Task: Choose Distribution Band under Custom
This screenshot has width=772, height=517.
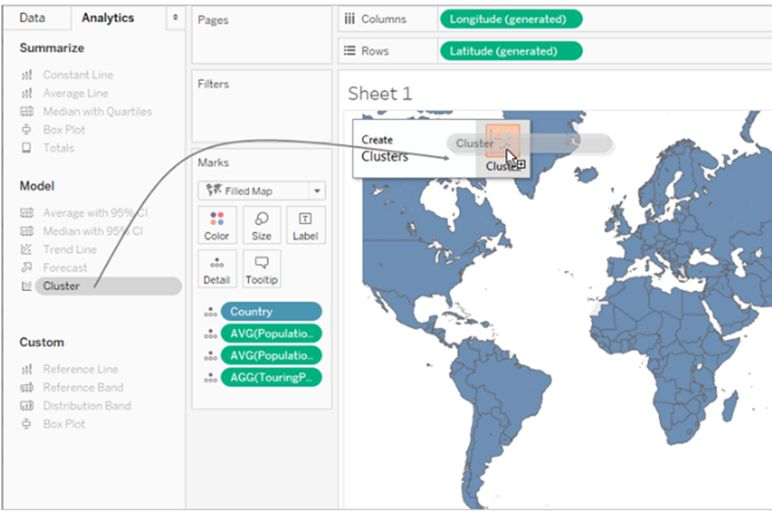Action: point(87,405)
